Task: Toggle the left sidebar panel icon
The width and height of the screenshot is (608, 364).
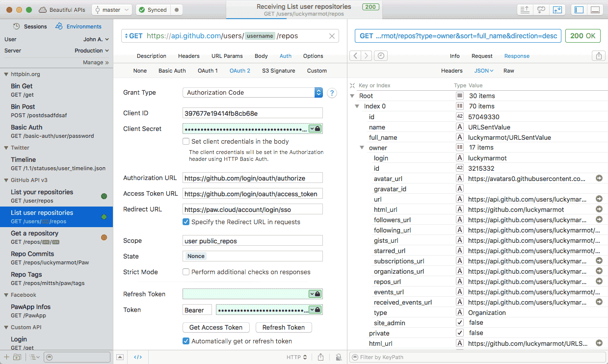Action: click(x=579, y=10)
